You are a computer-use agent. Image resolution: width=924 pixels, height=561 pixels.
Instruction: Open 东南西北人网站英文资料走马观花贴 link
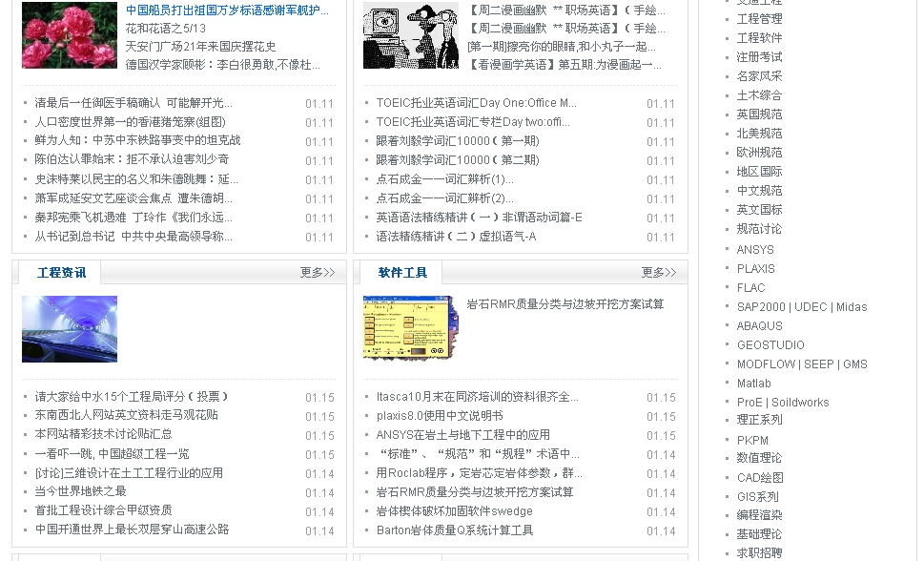click(126, 415)
